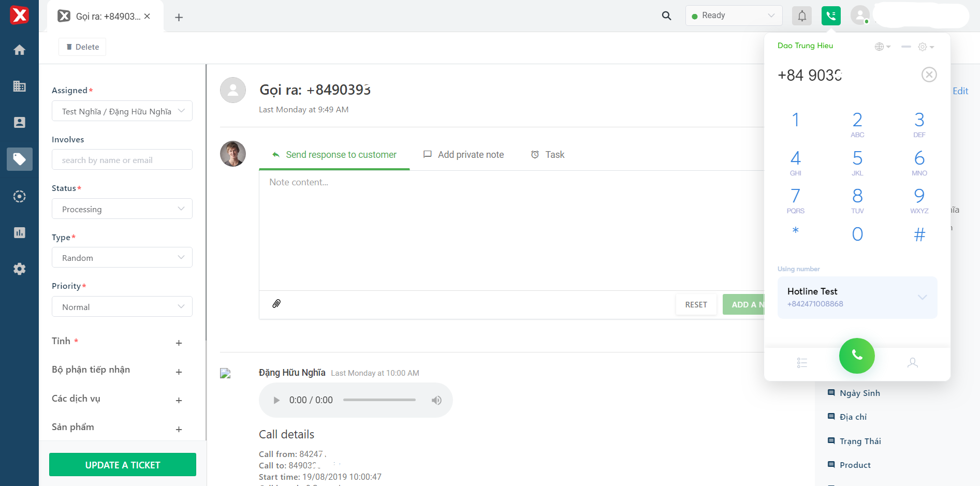Click the search magnifier icon in top bar

pos(666,16)
